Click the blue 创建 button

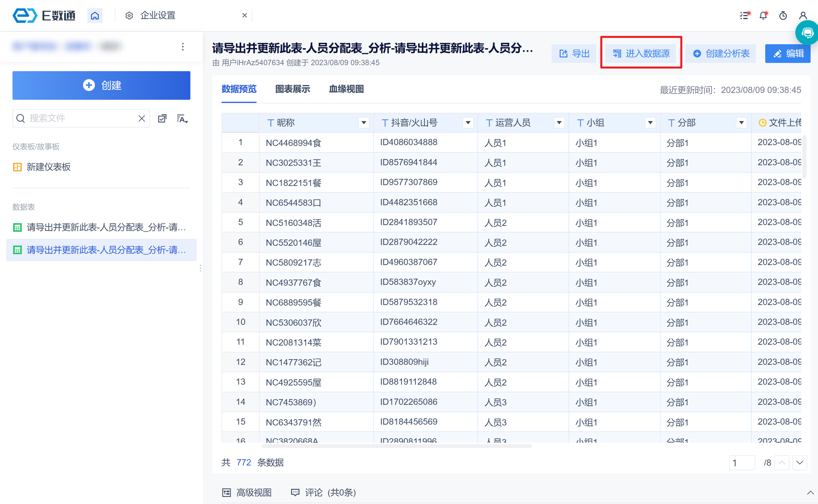[101, 85]
